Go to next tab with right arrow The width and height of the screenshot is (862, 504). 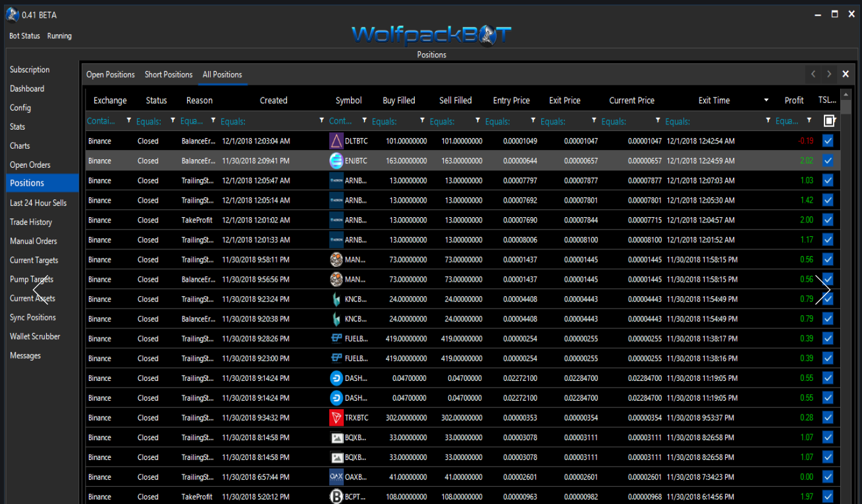click(x=829, y=74)
